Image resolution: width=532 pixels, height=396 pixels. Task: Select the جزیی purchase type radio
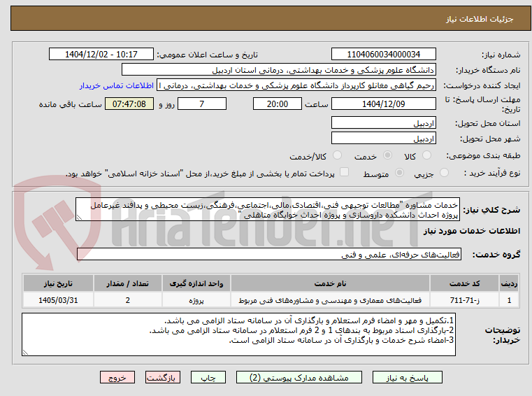(444, 173)
